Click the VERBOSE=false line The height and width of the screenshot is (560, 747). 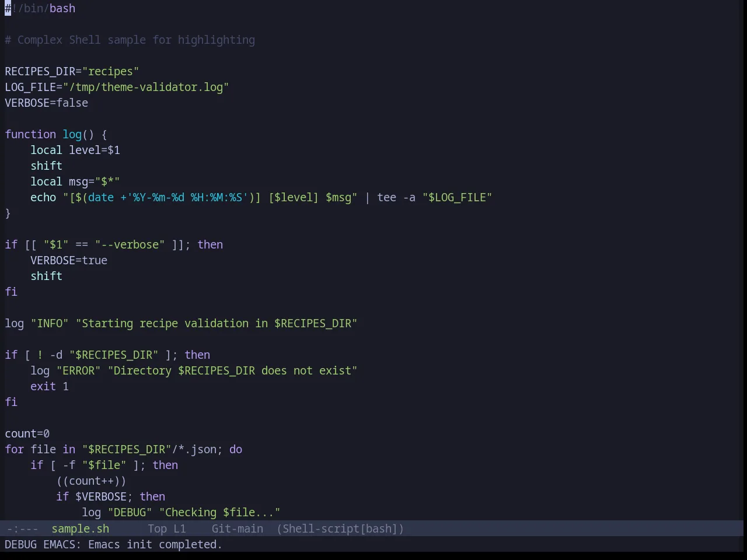click(x=47, y=103)
